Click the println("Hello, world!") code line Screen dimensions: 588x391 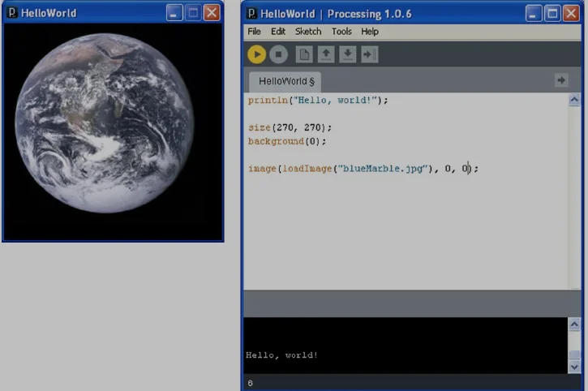pyautogui.click(x=318, y=101)
